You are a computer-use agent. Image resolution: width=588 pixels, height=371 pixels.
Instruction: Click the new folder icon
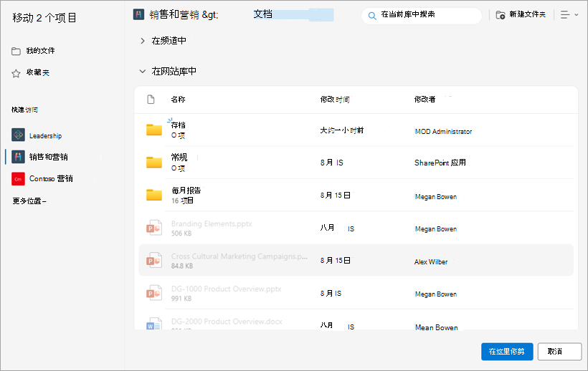coord(501,15)
